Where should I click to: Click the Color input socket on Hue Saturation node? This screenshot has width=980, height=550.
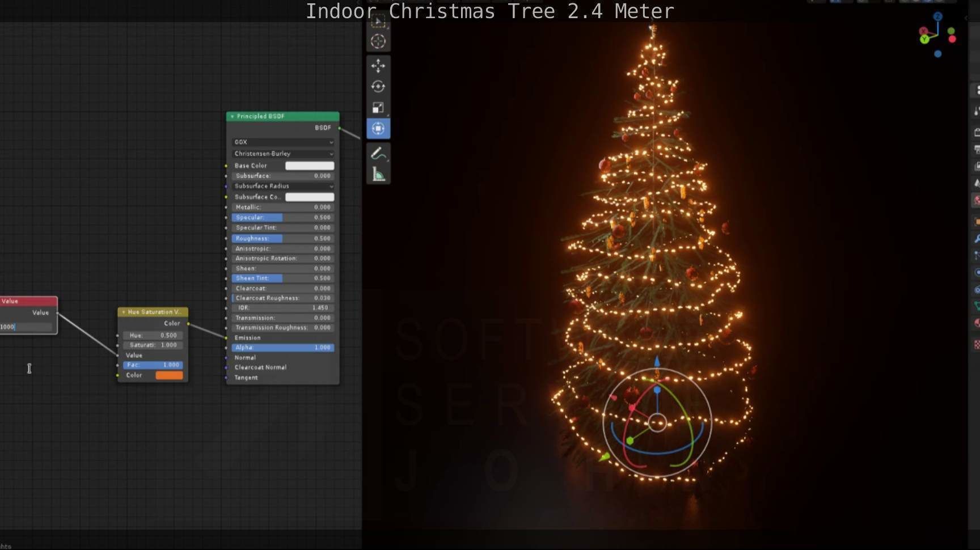tap(118, 375)
